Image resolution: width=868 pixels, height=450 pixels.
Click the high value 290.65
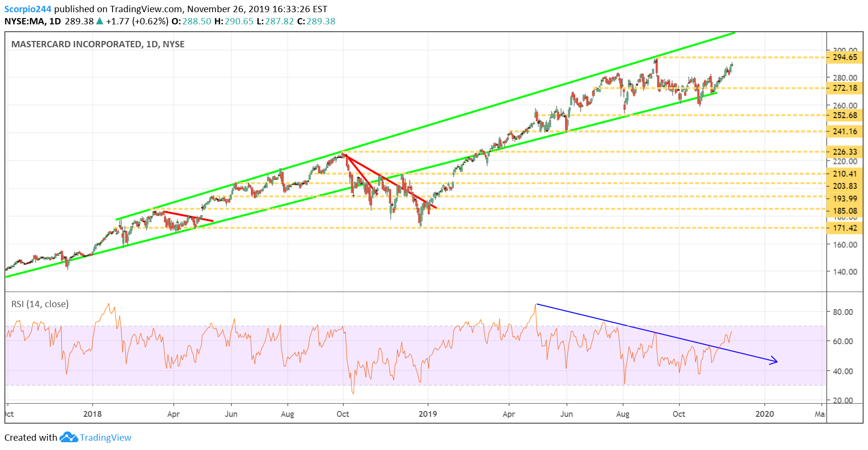tap(239, 21)
